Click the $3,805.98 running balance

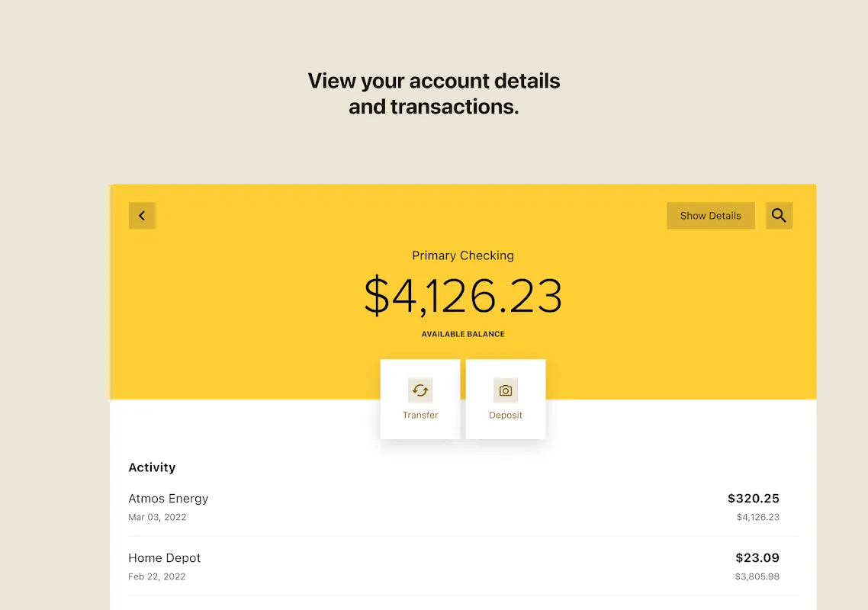(x=757, y=576)
